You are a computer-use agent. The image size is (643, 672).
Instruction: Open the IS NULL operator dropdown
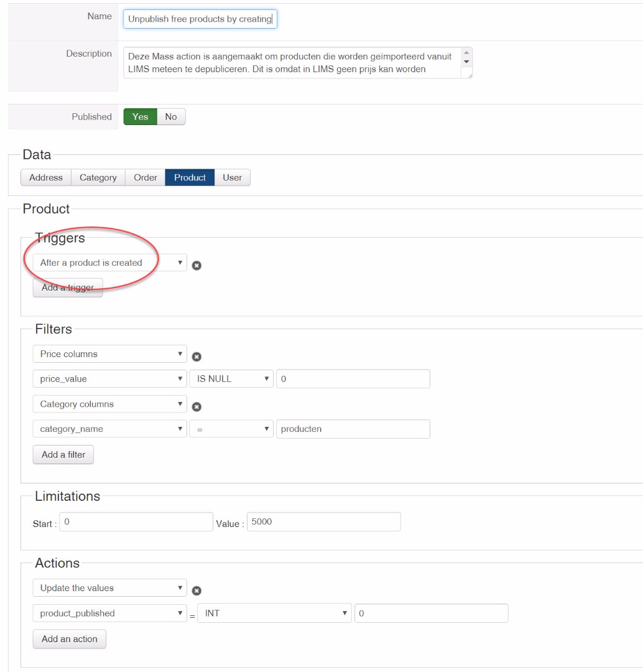[231, 379]
